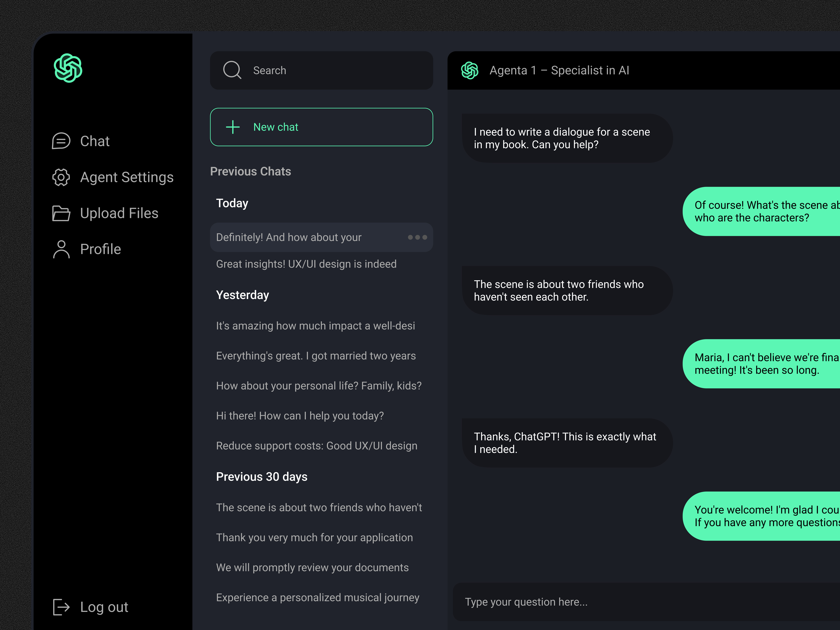Open 'It's amazing how much impact' chat
The image size is (840, 630).
(x=316, y=326)
